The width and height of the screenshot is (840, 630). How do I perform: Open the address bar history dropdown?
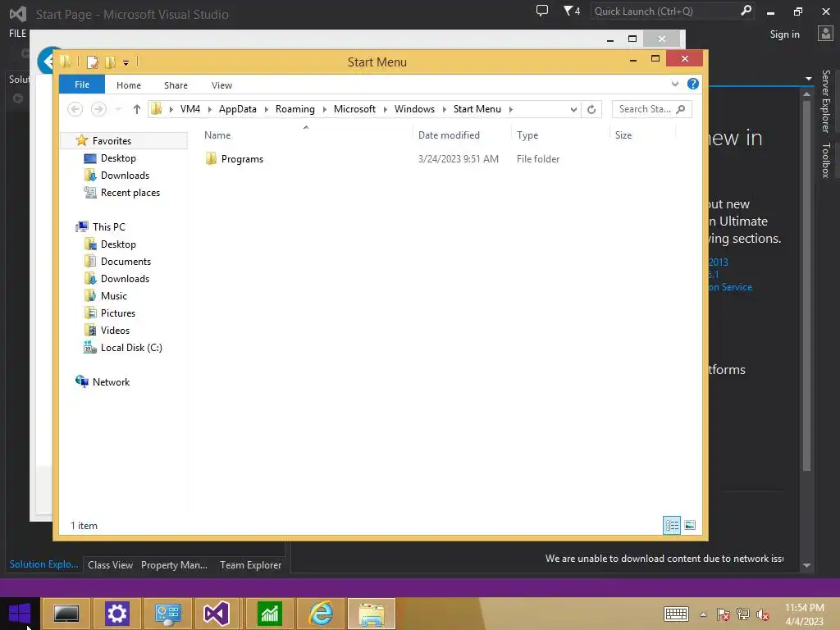[x=573, y=109]
